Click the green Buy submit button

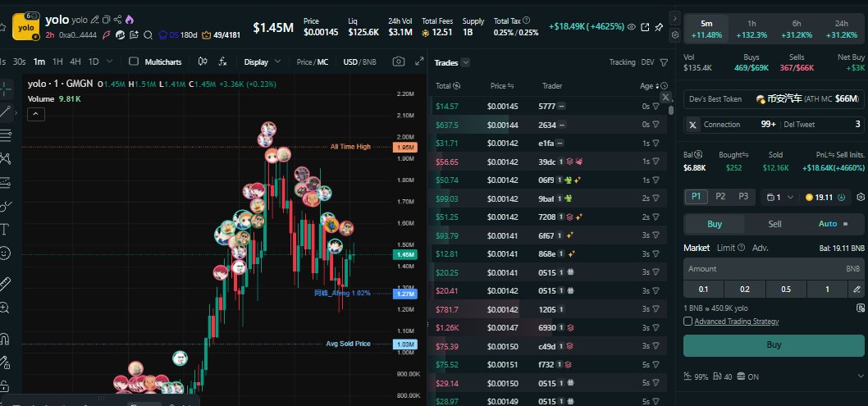[x=774, y=345]
